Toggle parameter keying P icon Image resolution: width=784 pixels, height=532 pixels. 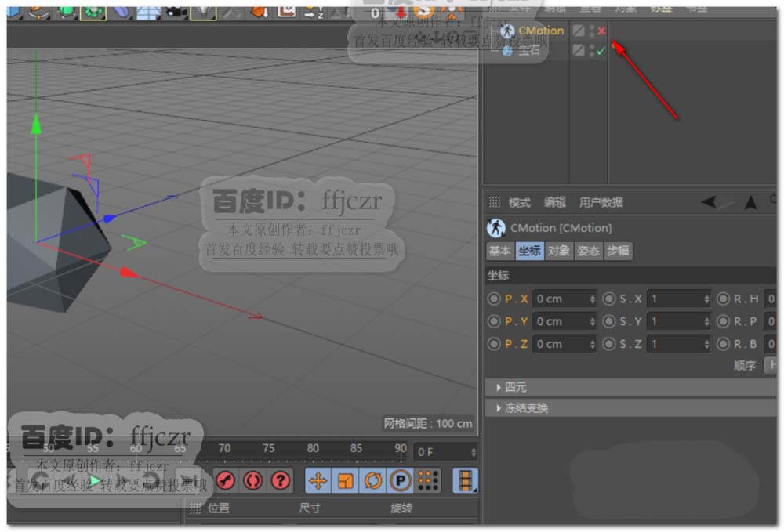(400, 480)
